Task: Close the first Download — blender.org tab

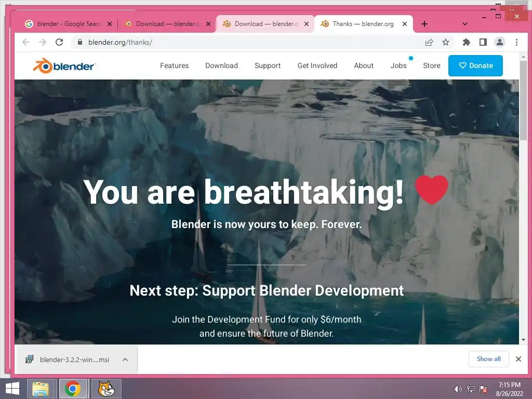Action: coord(208,24)
